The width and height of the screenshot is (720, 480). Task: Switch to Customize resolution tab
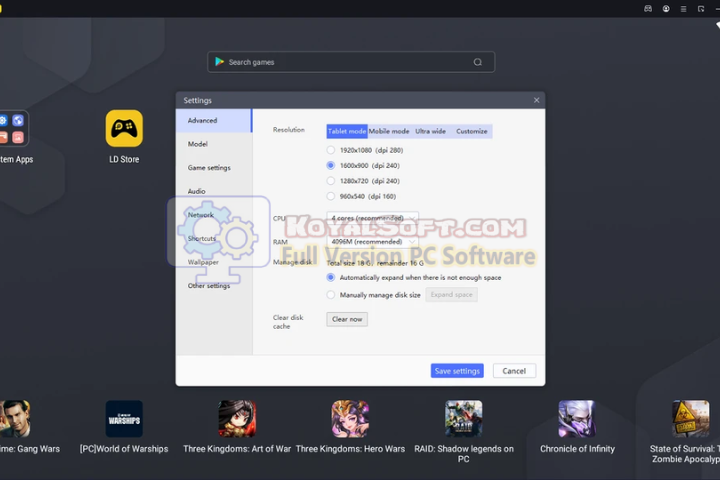coord(472,131)
